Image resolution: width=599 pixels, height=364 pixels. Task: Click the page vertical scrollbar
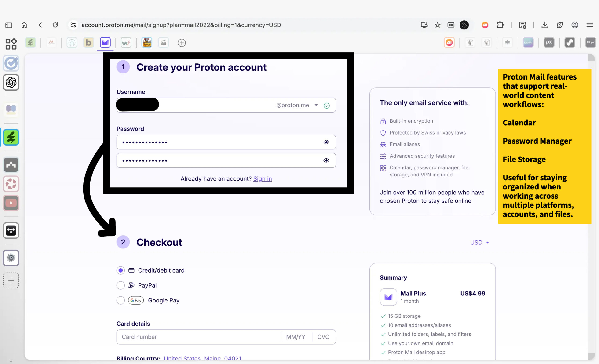tap(591, 194)
